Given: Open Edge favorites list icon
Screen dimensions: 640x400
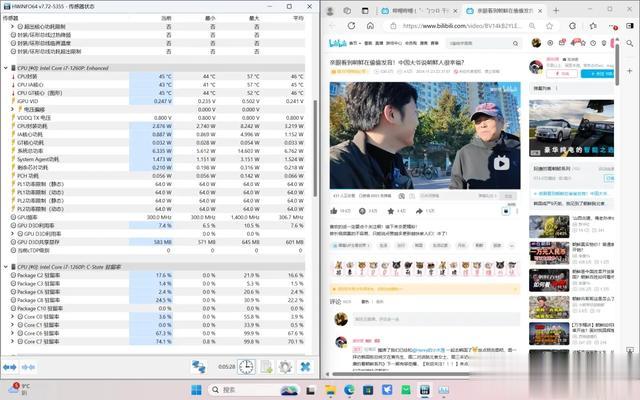Looking at the screenshot, I should (x=593, y=26).
